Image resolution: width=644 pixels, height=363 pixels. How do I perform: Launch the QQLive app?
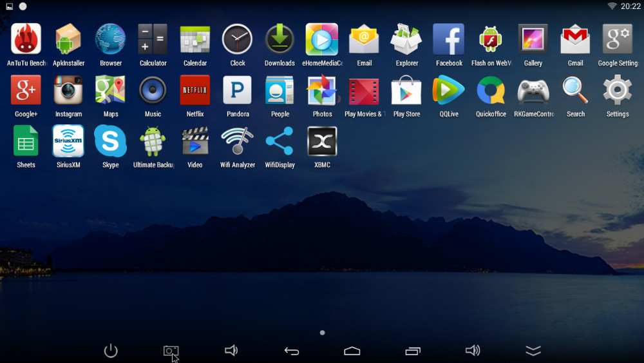coord(449,90)
